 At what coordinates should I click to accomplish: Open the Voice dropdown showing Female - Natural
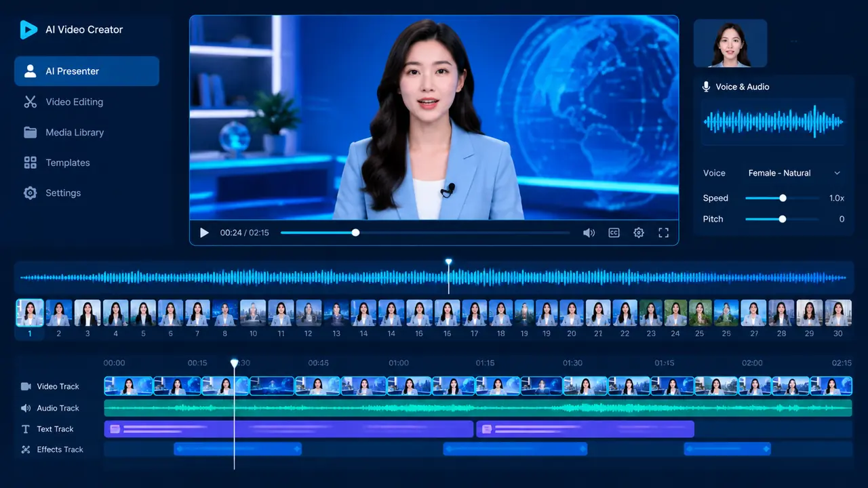coord(795,173)
